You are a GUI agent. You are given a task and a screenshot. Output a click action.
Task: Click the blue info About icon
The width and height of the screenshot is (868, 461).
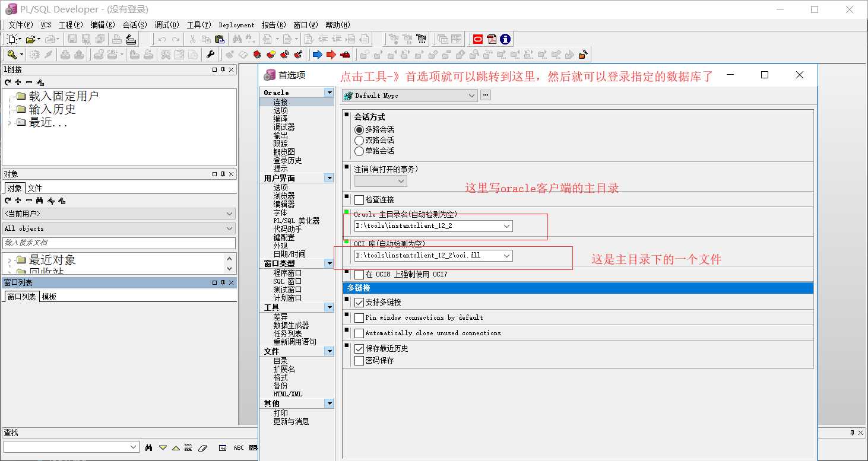click(505, 39)
